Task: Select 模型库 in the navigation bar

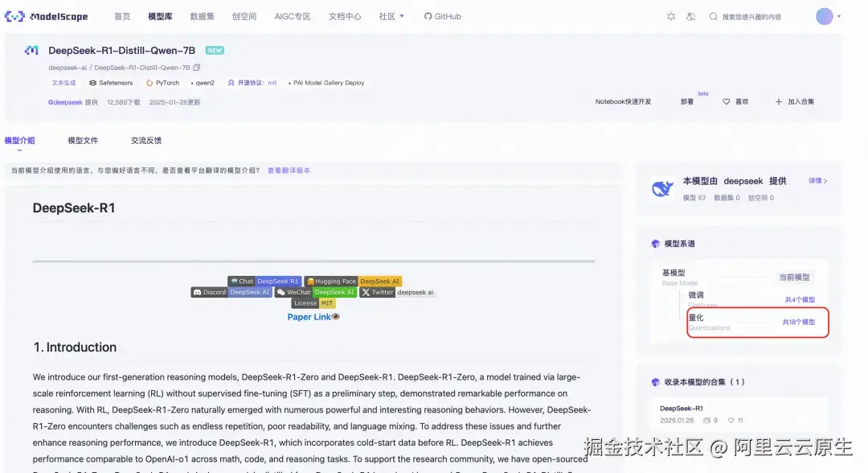Action: (160, 15)
